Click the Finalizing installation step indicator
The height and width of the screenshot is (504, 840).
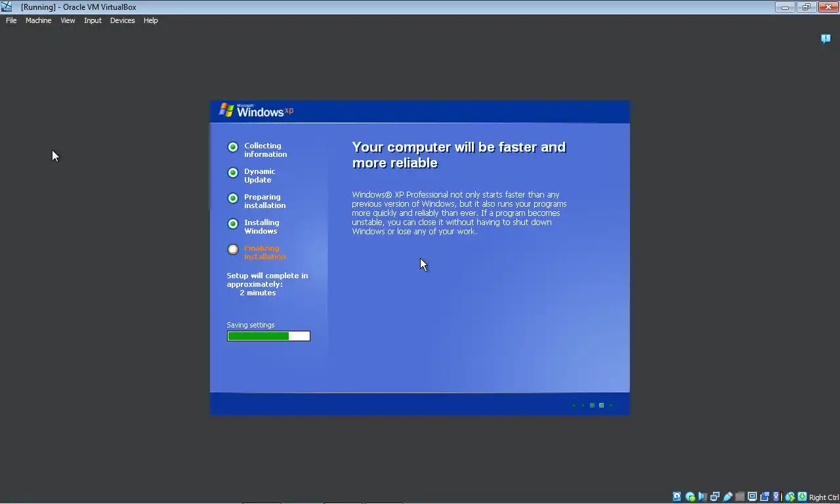[232, 249]
